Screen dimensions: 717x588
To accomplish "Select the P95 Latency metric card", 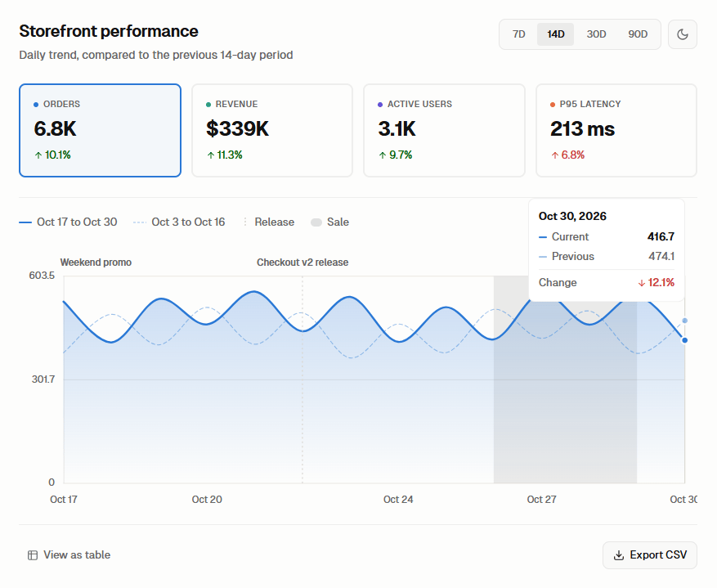I will pos(616,130).
